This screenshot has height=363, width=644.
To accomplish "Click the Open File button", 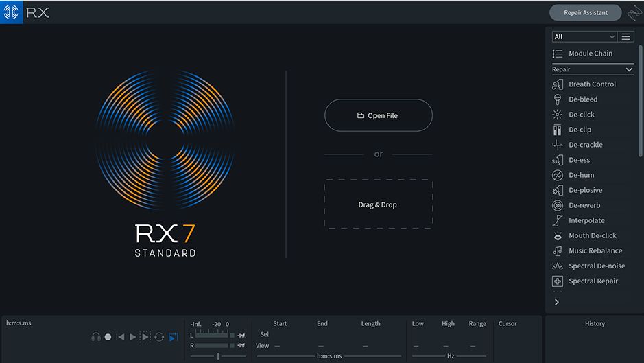I will 379,115.
